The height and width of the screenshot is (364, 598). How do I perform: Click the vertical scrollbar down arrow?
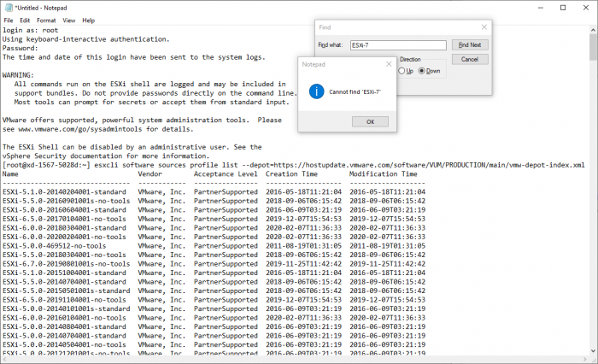pos(593,351)
